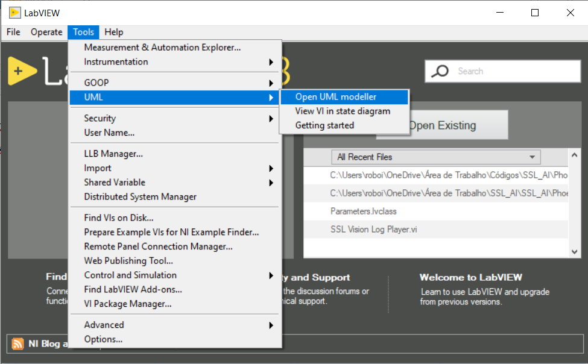This screenshot has height=364, width=588.
Task: Close the LabVIEW window
Action: (571, 13)
